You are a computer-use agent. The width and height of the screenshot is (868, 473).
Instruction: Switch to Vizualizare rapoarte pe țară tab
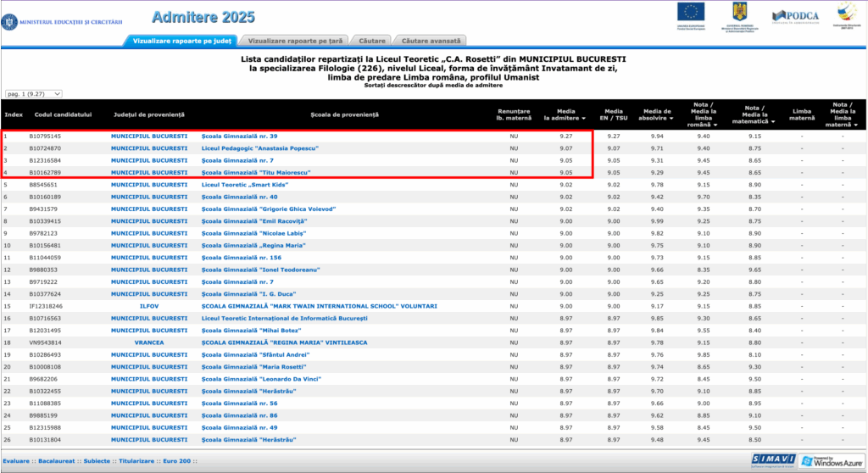click(x=296, y=40)
